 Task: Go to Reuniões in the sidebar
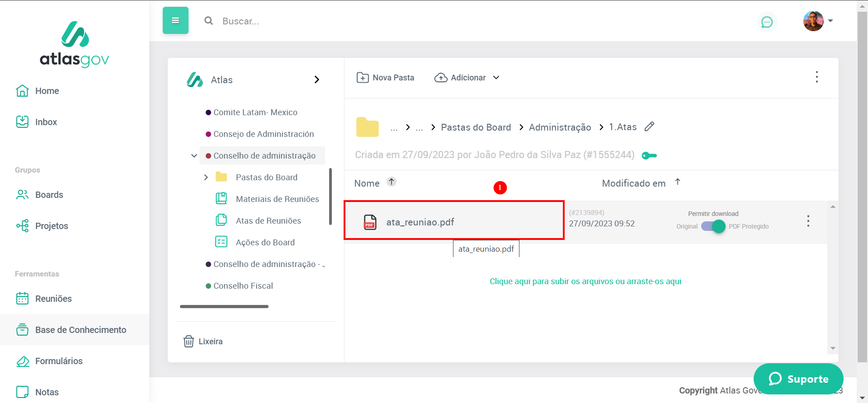pos(53,299)
